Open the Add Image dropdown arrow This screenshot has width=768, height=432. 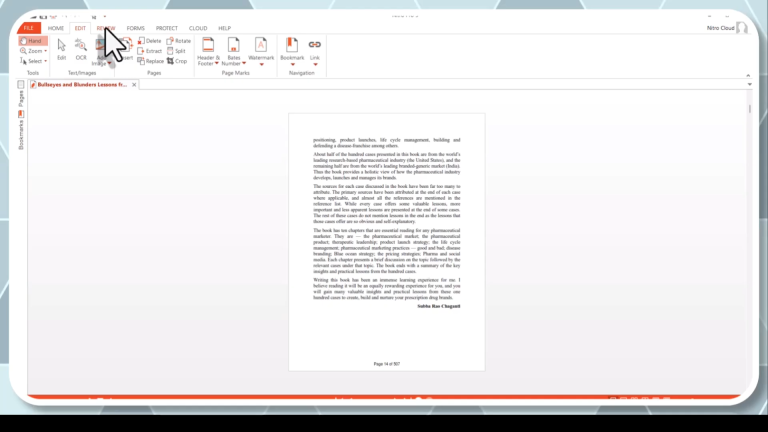pyautogui.click(x=109, y=64)
